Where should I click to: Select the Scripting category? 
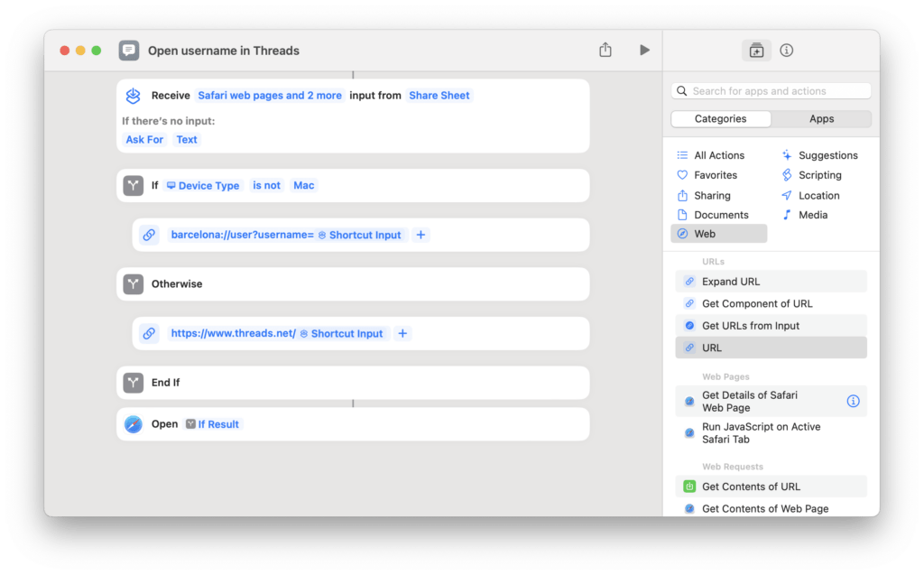[x=820, y=174]
